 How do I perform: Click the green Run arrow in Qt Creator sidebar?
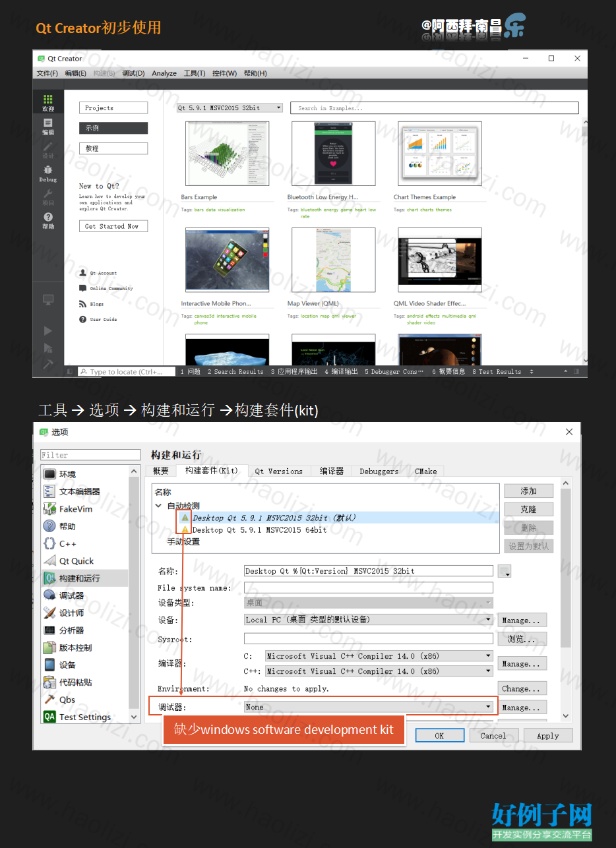click(48, 330)
